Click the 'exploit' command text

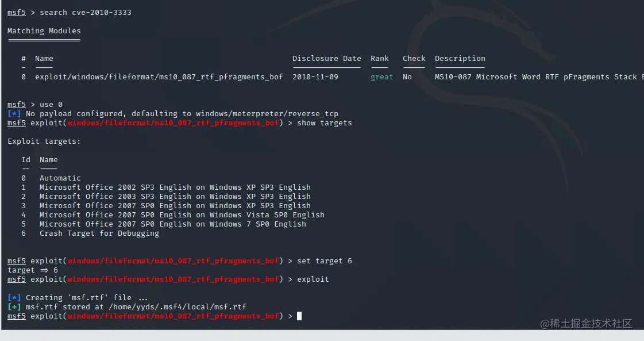pyautogui.click(x=313, y=279)
